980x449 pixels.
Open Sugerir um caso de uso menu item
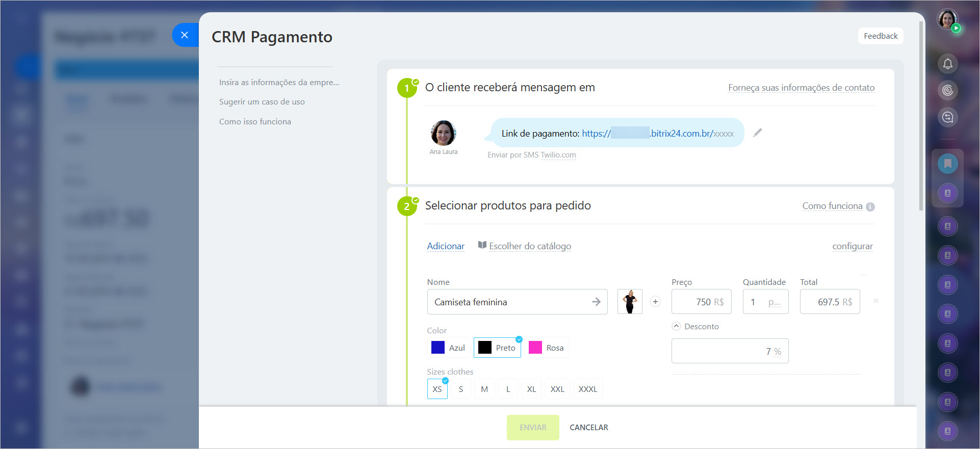coord(262,101)
